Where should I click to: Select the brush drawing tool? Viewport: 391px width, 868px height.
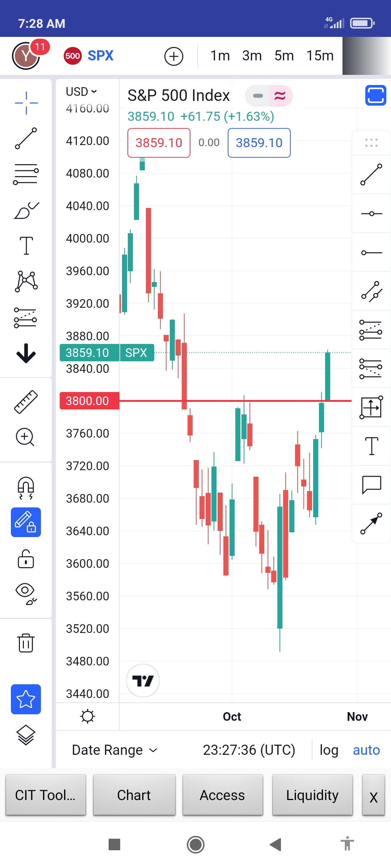[26, 210]
